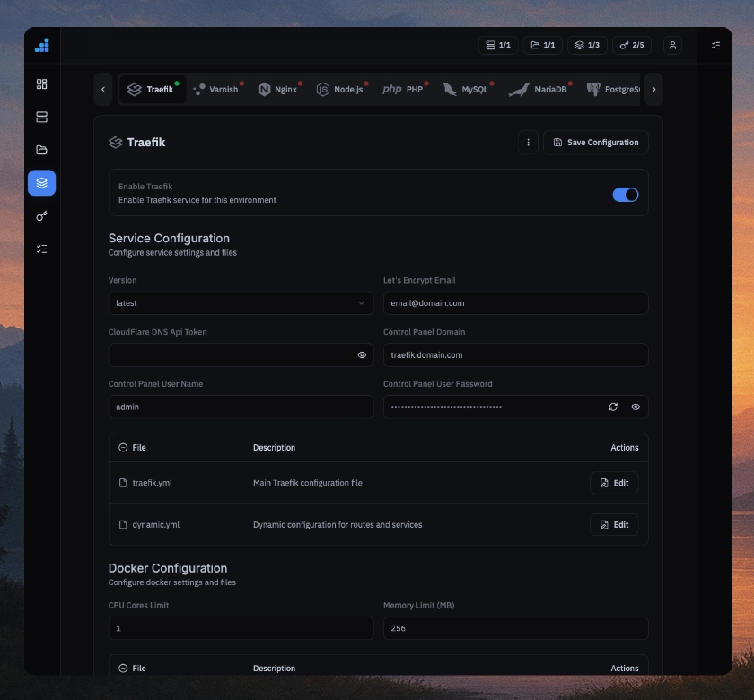Reveal the CloudFlare DNS Api Token
The height and width of the screenshot is (700, 754).
coord(362,355)
